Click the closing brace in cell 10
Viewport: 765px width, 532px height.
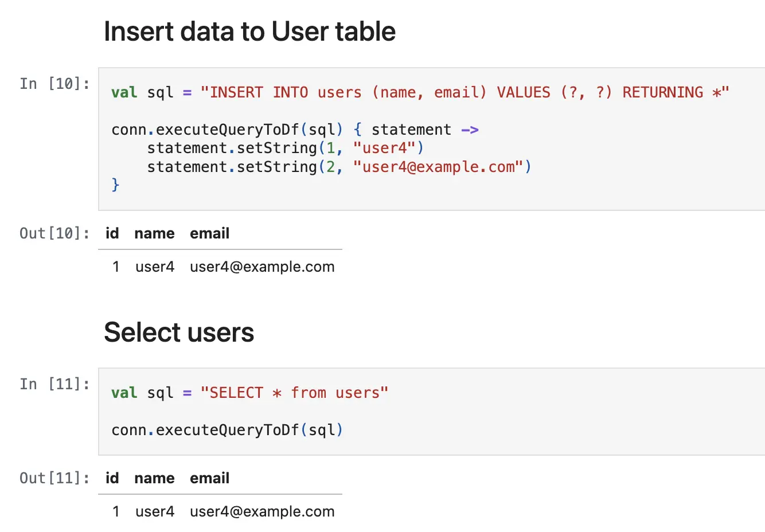coord(115,185)
